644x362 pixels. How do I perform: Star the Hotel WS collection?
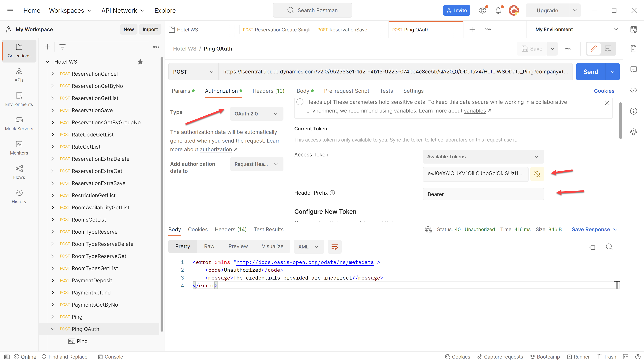click(x=140, y=62)
